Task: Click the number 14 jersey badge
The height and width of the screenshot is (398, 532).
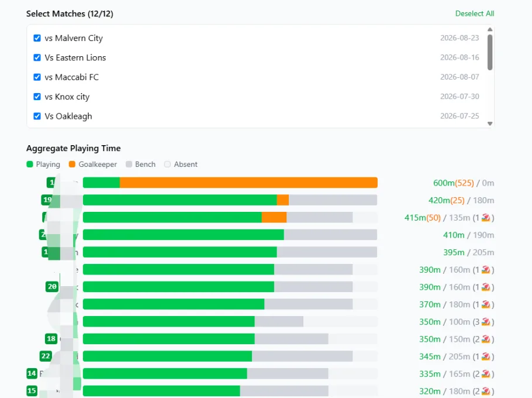Action: (x=32, y=373)
